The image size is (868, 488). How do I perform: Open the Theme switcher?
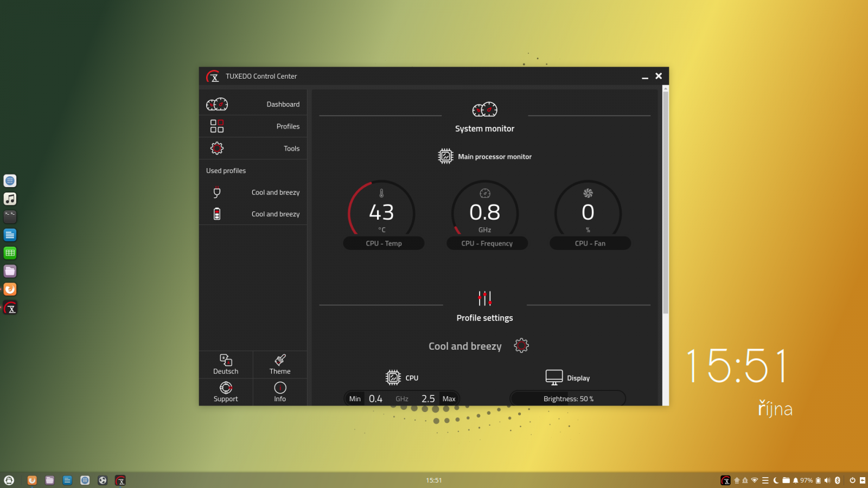(x=280, y=364)
